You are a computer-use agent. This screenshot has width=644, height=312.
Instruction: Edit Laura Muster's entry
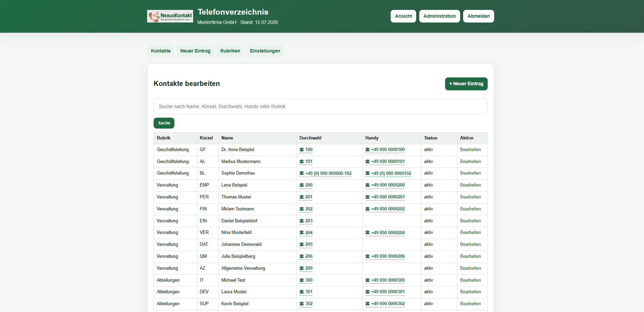tap(470, 292)
